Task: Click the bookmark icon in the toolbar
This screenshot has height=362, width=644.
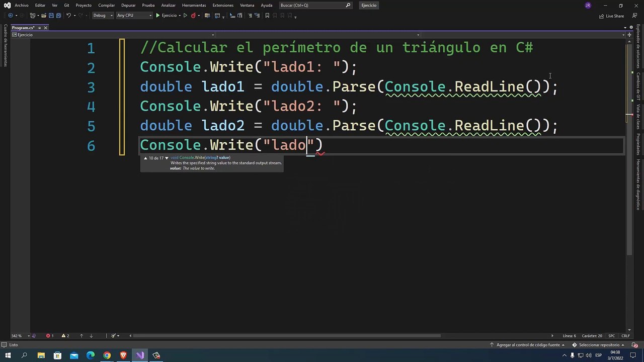Action: pyautogui.click(x=267, y=16)
